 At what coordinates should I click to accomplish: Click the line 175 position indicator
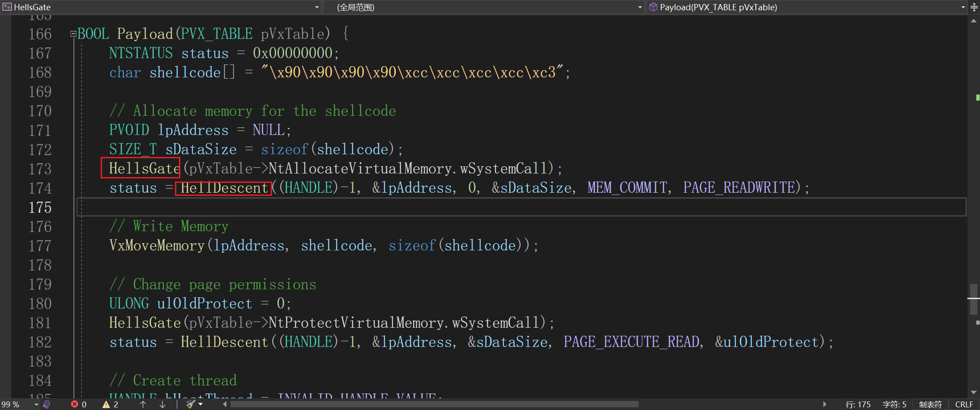(858, 405)
